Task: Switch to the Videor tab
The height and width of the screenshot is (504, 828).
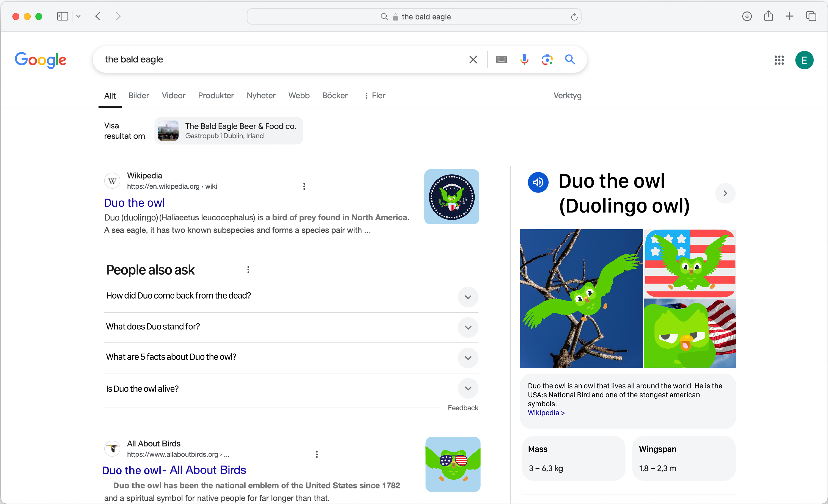Action: click(173, 95)
